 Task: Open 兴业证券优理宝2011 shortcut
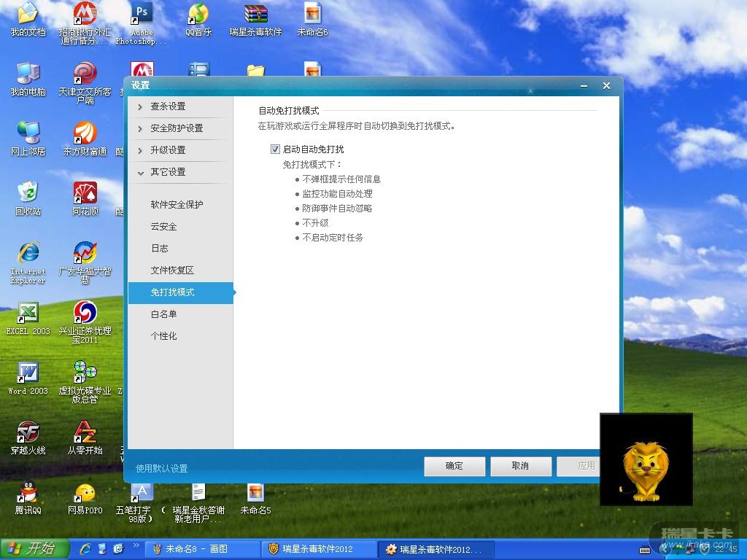85,322
